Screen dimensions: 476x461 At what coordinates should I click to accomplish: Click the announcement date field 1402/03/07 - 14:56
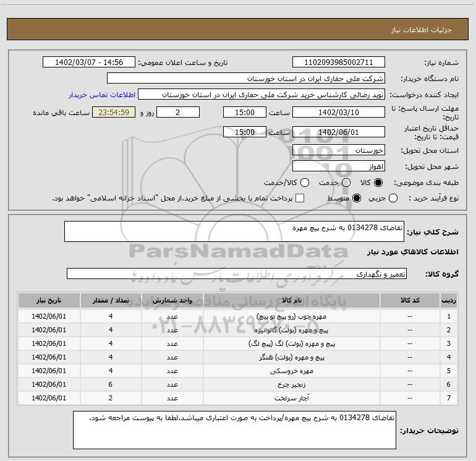pos(89,62)
